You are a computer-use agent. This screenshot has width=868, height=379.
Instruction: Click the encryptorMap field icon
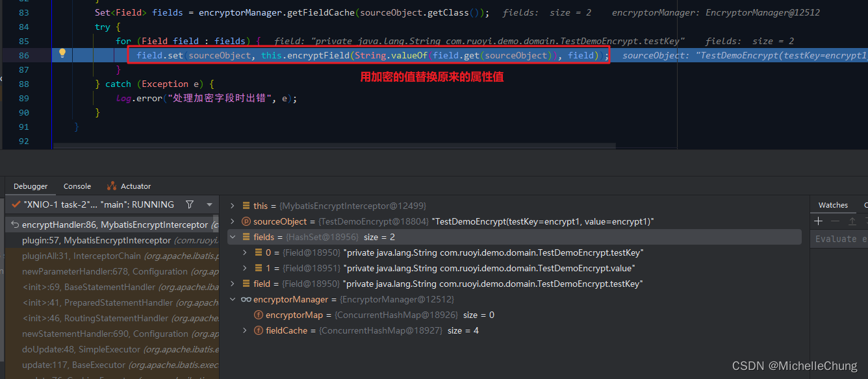point(259,315)
